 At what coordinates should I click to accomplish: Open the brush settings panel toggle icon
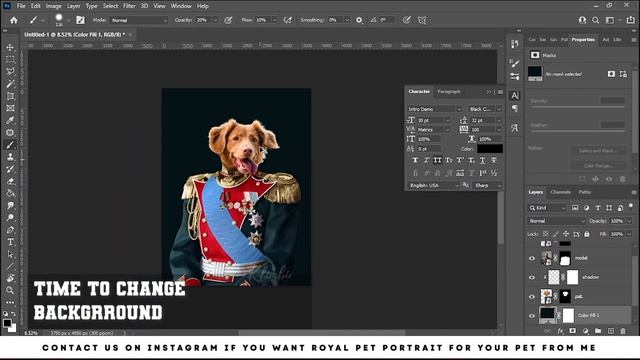pyautogui.click(x=80, y=20)
